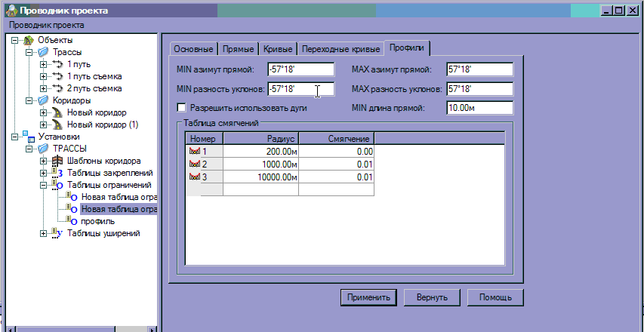The height and width of the screenshot is (332, 644).
Task: Click the road icon of Новый коридор (1)
Action: click(x=57, y=124)
